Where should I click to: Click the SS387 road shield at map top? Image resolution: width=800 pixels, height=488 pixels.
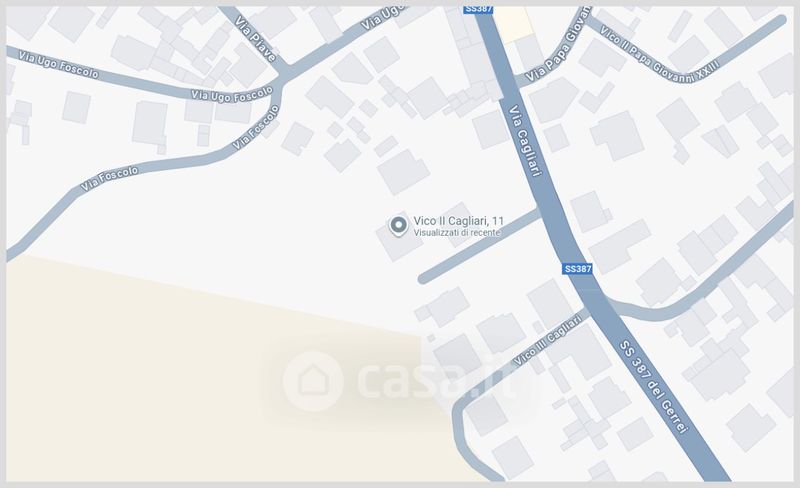[478, 9]
